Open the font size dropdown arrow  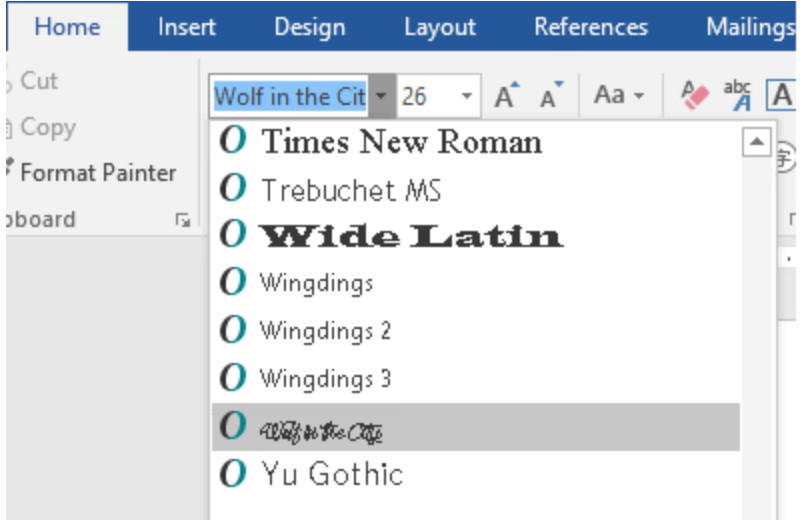point(466,96)
